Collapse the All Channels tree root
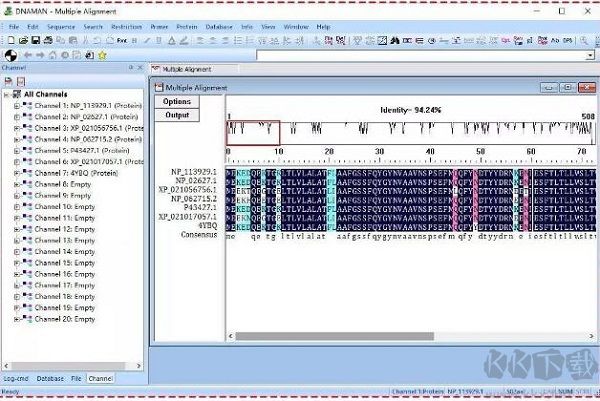The height and width of the screenshot is (401, 600). [7, 94]
